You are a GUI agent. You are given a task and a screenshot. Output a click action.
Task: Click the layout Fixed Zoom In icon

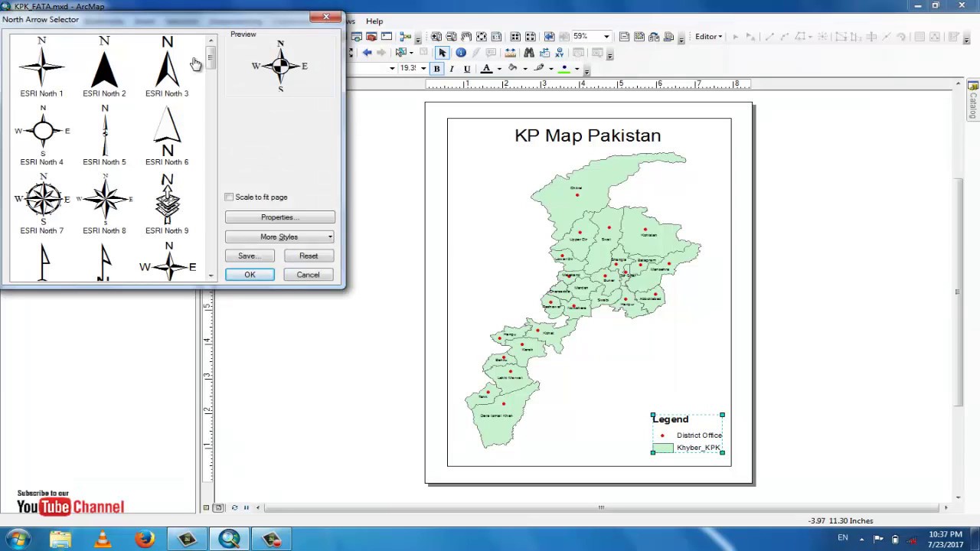(x=515, y=37)
